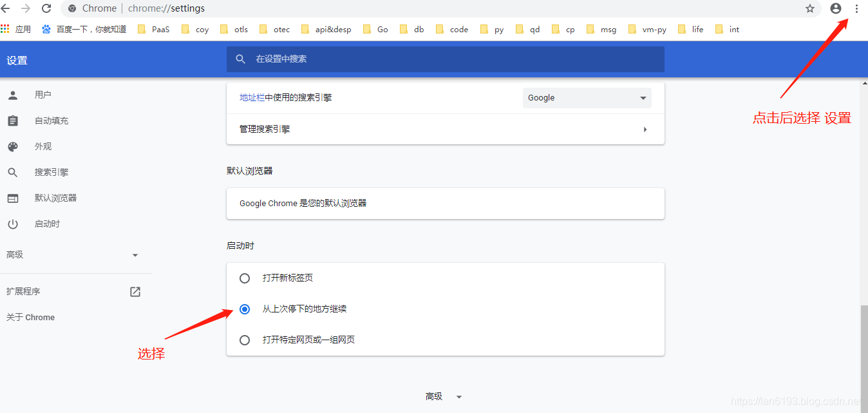Select the 打开新标签页 startup option
The image size is (868, 413).
click(245, 278)
